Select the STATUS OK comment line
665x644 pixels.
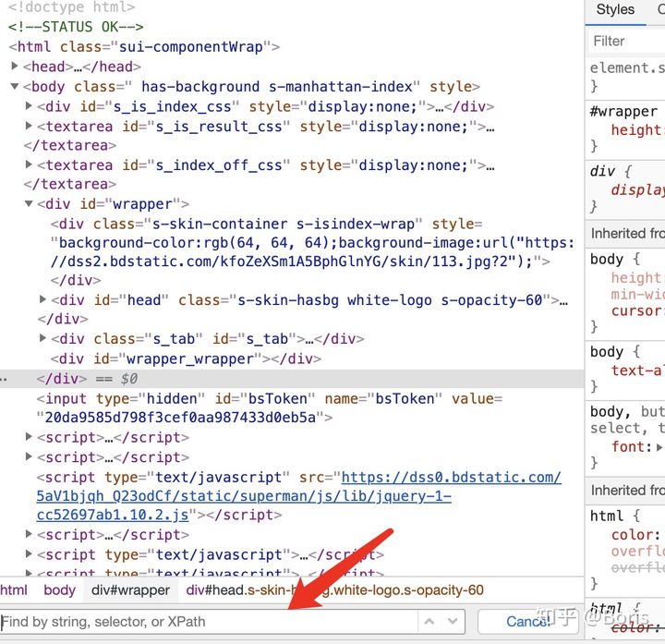coord(76,27)
